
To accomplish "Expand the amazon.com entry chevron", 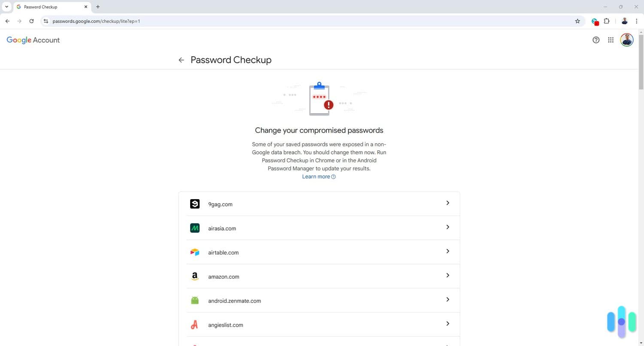I will pyautogui.click(x=448, y=275).
